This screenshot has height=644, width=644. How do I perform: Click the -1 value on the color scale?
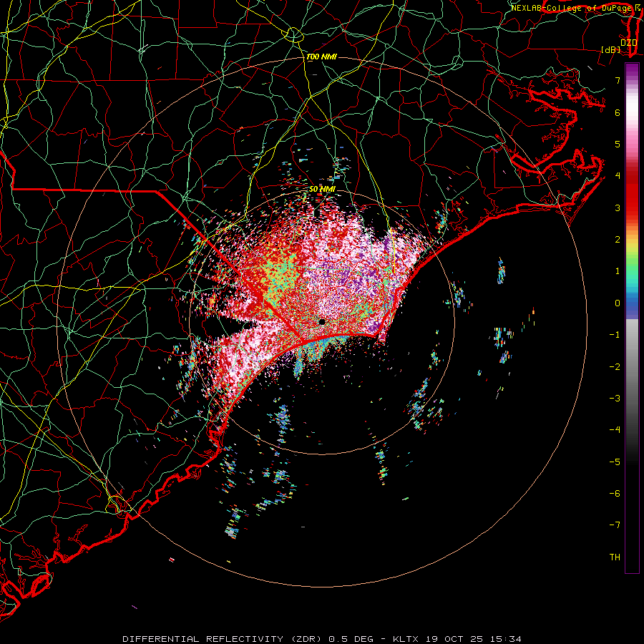click(615, 335)
